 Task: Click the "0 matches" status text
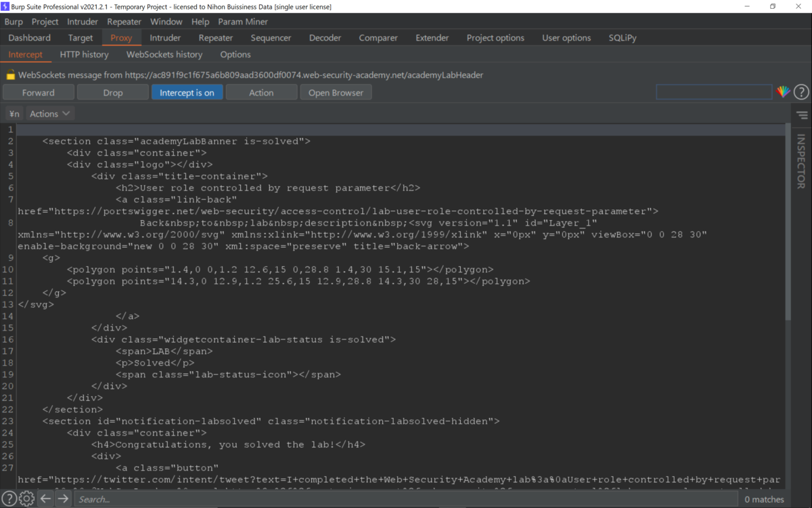764,499
